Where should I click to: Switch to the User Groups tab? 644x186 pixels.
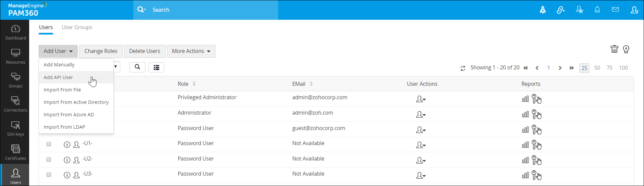click(77, 27)
